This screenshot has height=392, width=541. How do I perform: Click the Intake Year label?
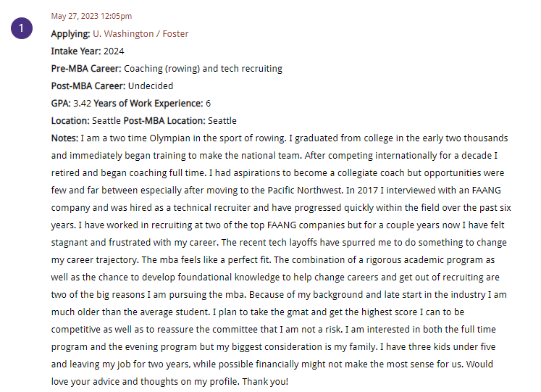click(x=76, y=51)
